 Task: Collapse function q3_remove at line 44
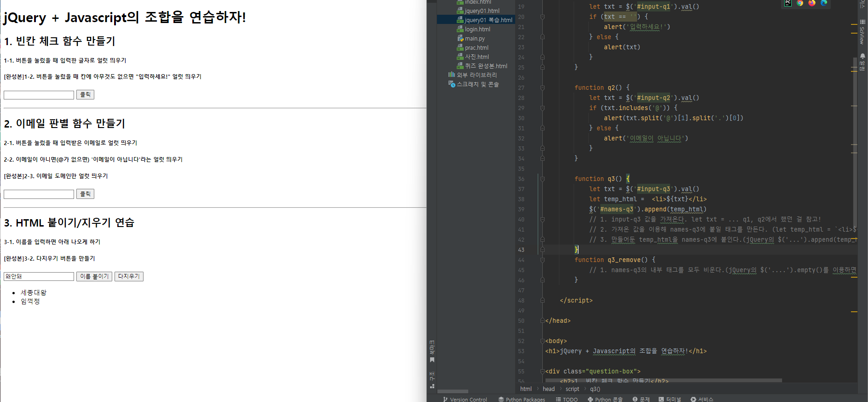542,260
